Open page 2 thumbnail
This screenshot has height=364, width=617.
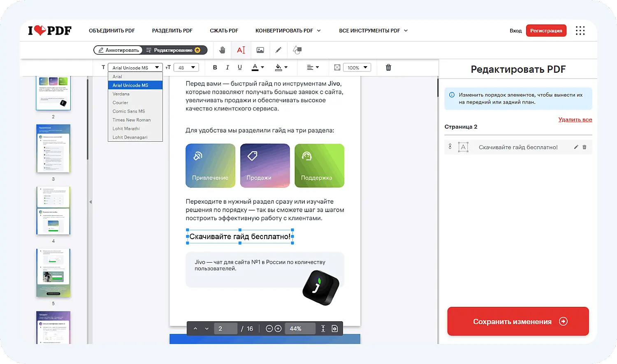click(53, 93)
